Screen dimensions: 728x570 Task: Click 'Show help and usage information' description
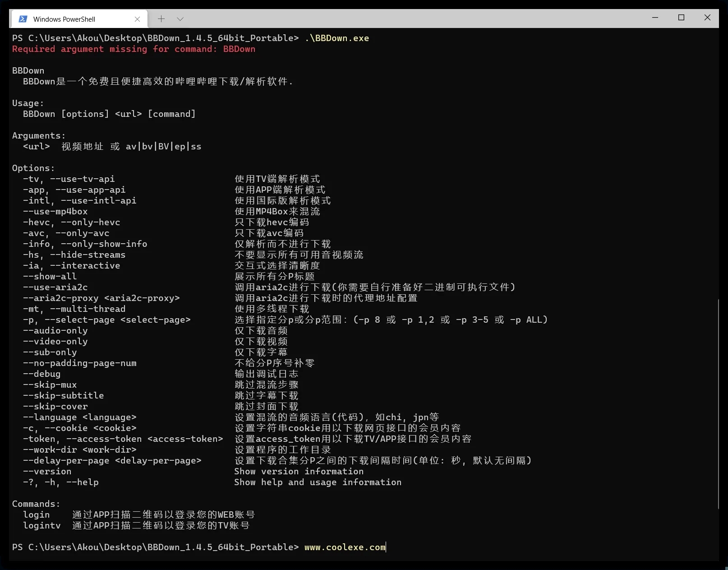tap(318, 482)
